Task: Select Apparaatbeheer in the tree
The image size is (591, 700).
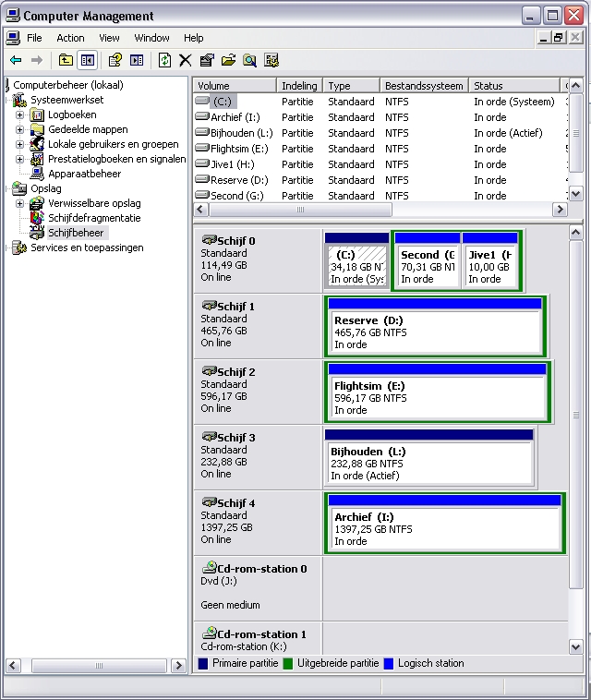Action: pos(84,174)
